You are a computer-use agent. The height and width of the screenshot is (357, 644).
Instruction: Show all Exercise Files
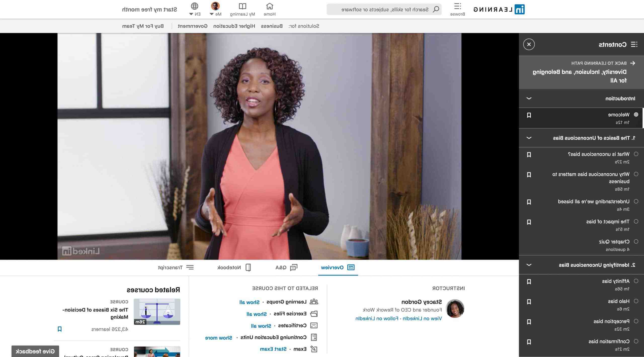(x=257, y=314)
